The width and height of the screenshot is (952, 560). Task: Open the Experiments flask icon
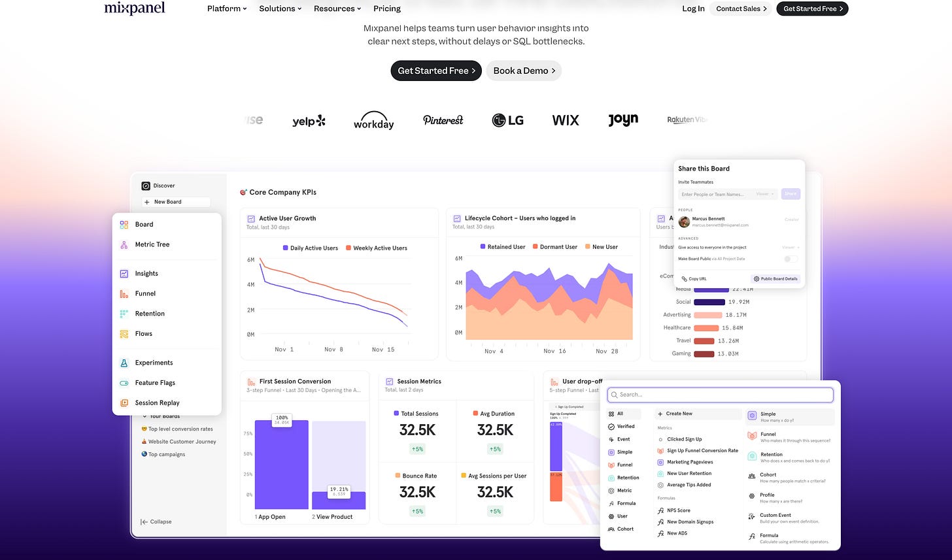pos(124,363)
